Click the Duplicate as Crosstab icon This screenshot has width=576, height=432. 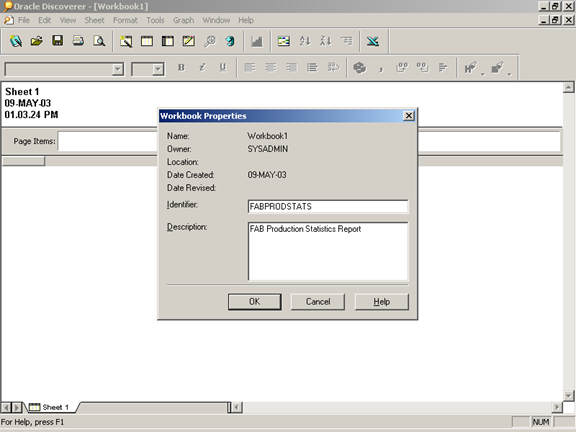coord(168,41)
